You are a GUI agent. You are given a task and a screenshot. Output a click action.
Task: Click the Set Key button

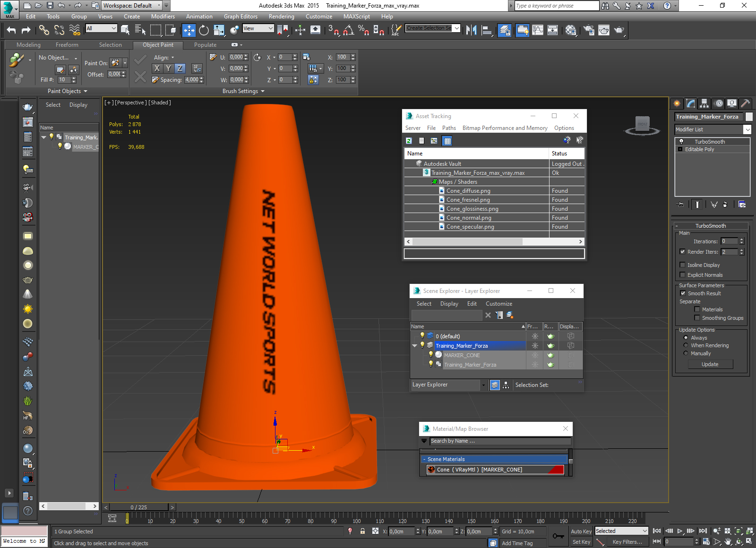point(581,542)
